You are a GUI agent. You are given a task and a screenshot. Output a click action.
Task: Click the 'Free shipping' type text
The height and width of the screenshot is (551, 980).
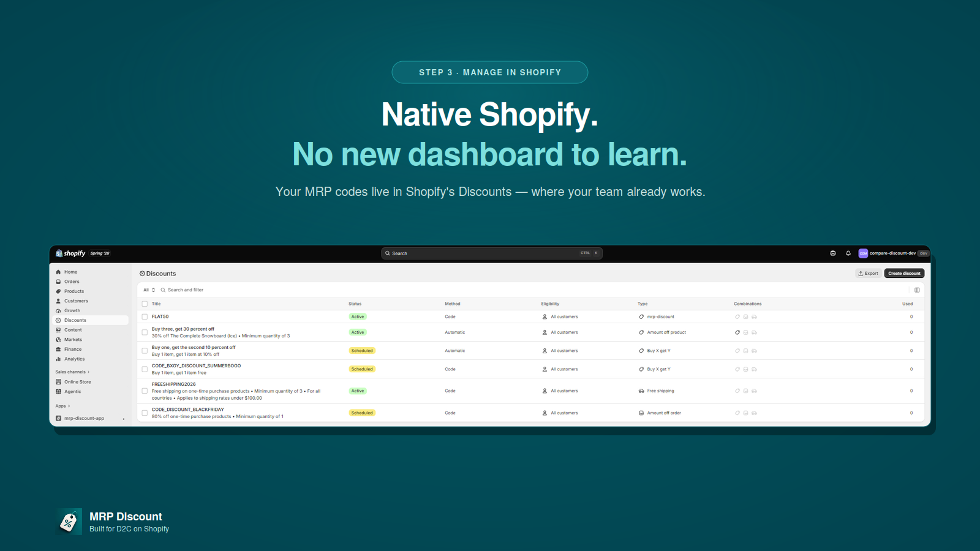point(661,391)
